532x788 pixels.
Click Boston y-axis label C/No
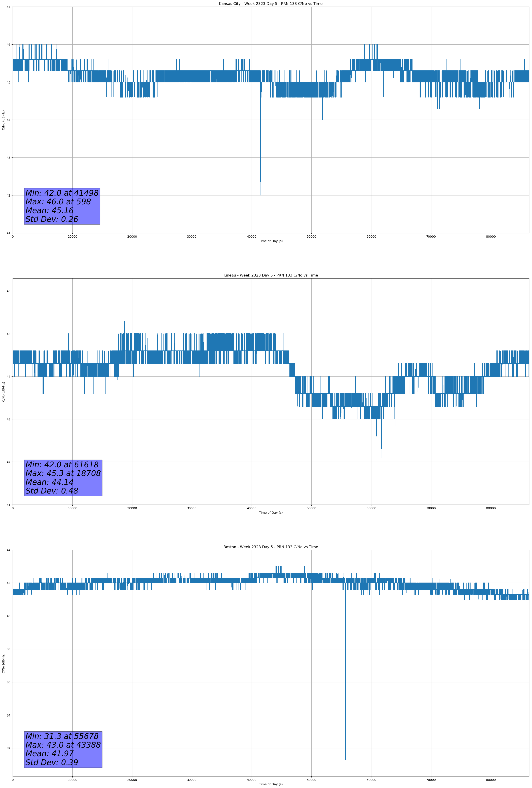click(3, 663)
